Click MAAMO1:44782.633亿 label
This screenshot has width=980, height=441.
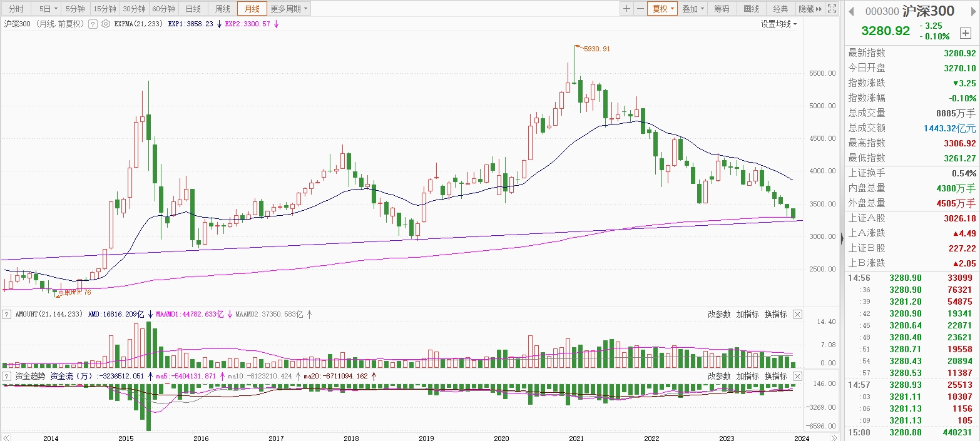coord(190,314)
